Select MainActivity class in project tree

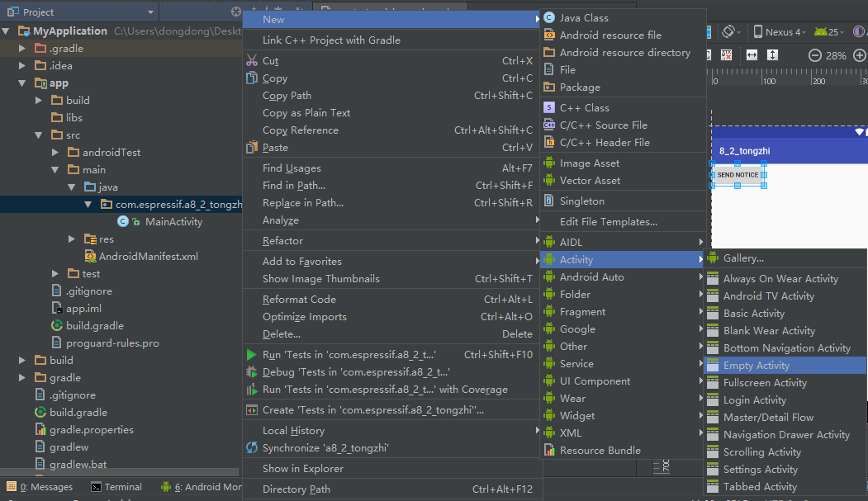173,222
